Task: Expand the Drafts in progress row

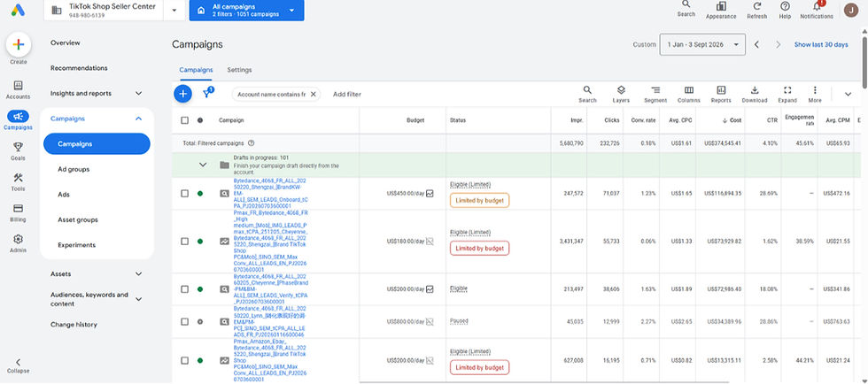Action: (x=203, y=165)
